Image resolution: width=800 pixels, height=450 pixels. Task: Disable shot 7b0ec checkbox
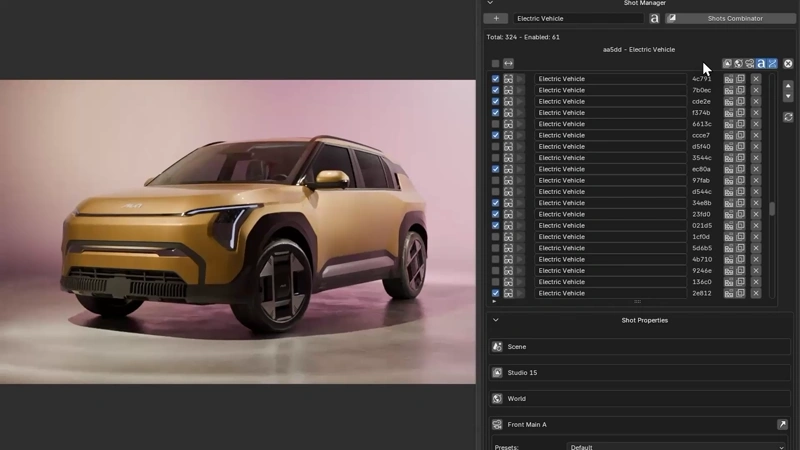pyautogui.click(x=495, y=90)
